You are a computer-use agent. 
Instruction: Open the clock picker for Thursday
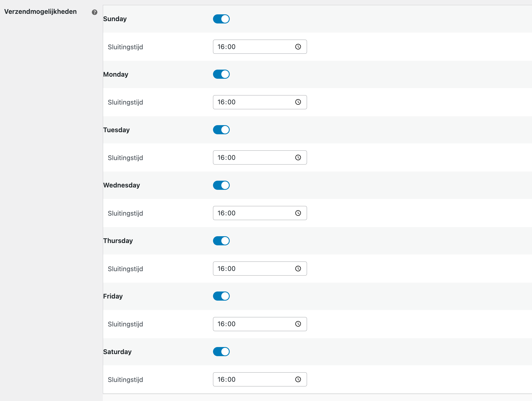pos(298,269)
